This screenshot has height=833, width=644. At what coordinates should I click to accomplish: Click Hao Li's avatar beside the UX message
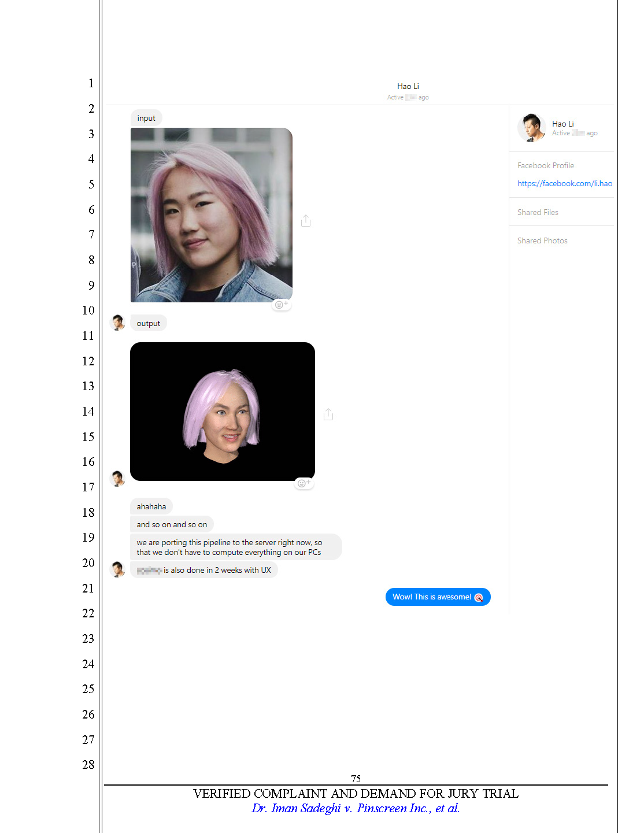(118, 569)
